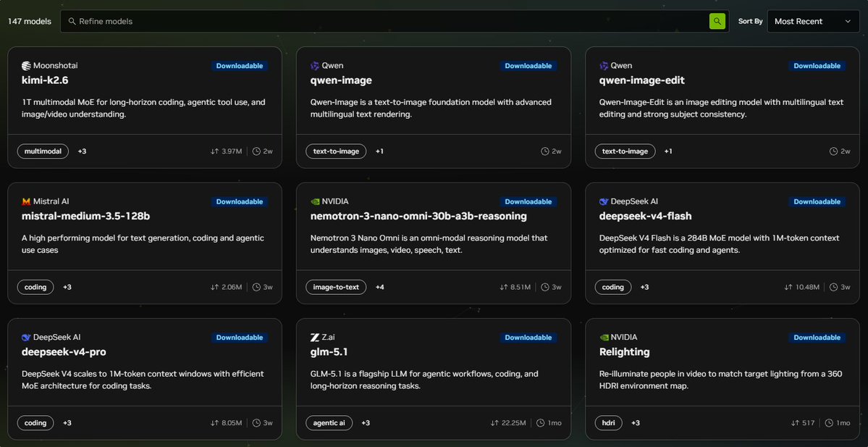The height and width of the screenshot is (447, 868).
Task: Expand +1 more tags on qwen-image card
Action: (380, 151)
